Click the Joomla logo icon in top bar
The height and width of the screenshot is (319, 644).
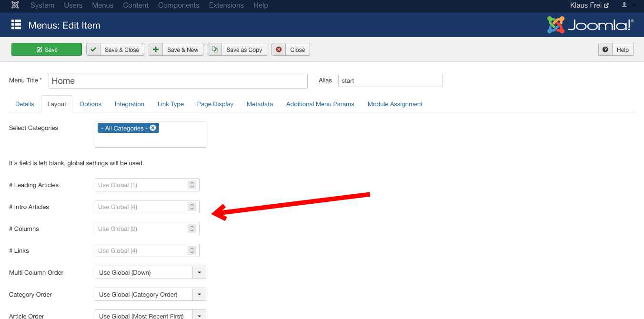tap(15, 5)
